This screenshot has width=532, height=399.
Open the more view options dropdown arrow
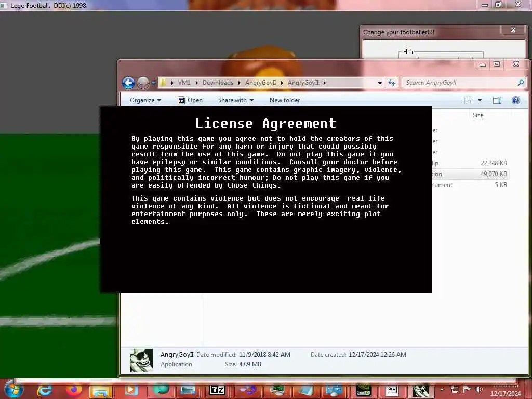480,100
